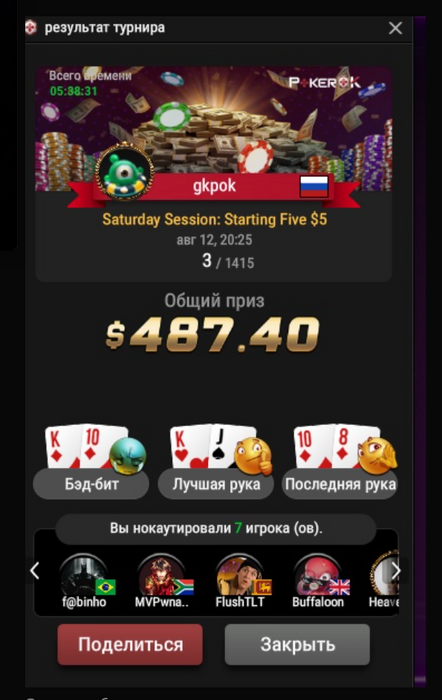Select FlushTLT player avatar
This screenshot has width=442, height=700.
tap(240, 575)
